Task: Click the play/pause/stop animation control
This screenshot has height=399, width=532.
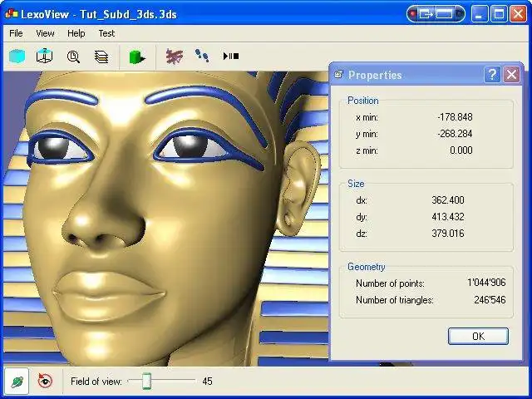Action: [x=231, y=56]
